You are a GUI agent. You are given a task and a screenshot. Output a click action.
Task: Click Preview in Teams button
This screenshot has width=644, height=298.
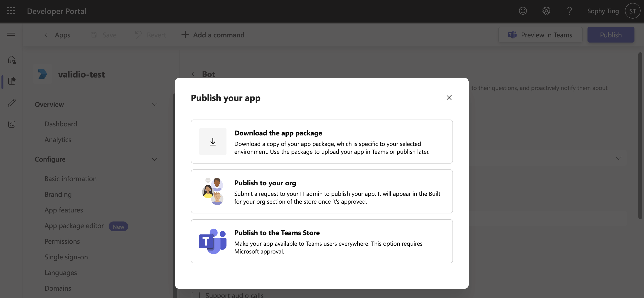[x=540, y=35]
